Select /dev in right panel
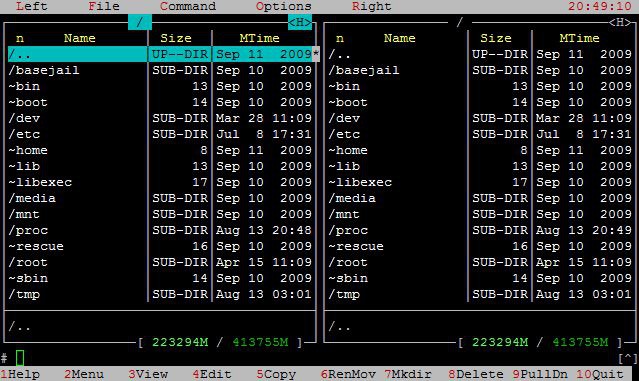 point(480,118)
